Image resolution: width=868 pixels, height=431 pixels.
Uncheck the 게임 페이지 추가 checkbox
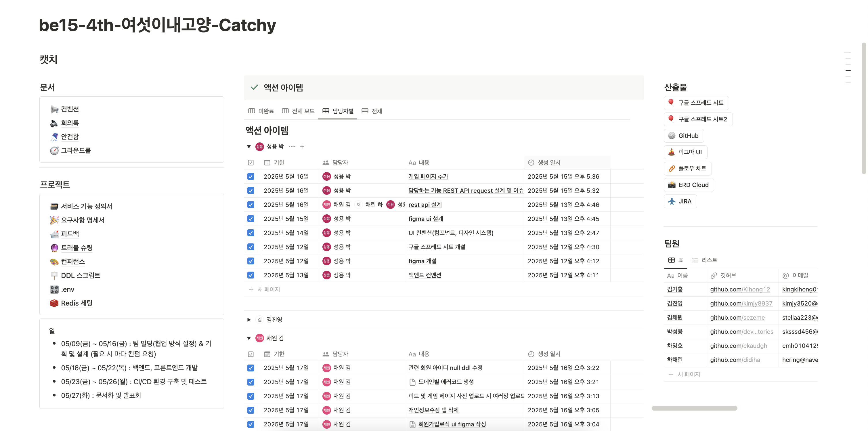coord(251,176)
